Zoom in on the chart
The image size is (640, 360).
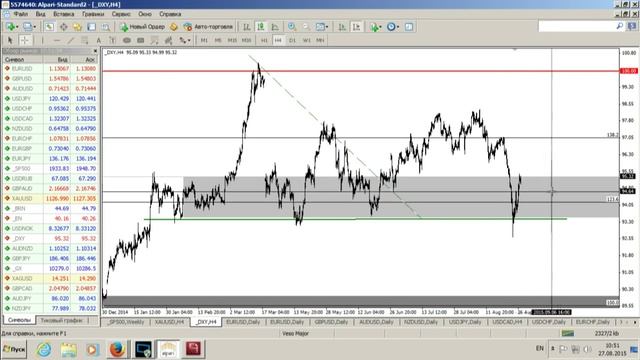pyautogui.click(x=292, y=27)
